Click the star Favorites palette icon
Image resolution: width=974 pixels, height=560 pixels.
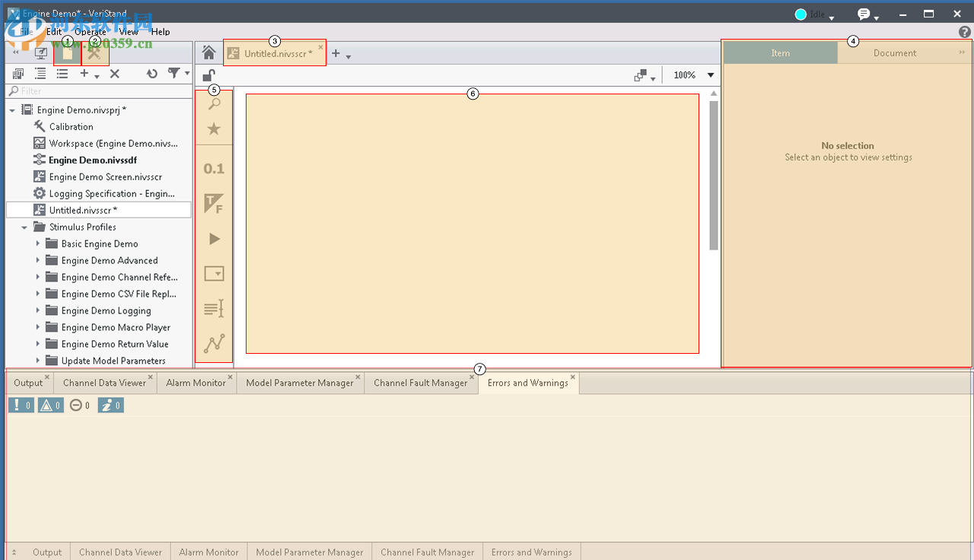[214, 129]
